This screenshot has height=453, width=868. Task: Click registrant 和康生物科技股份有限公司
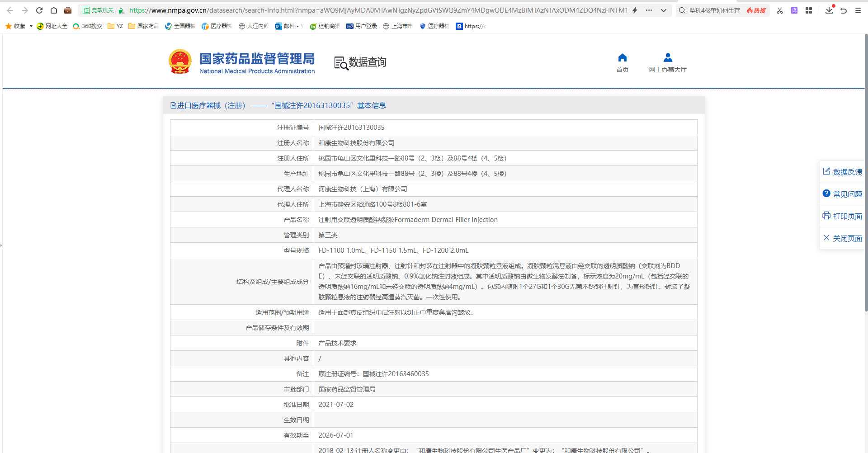tap(356, 143)
